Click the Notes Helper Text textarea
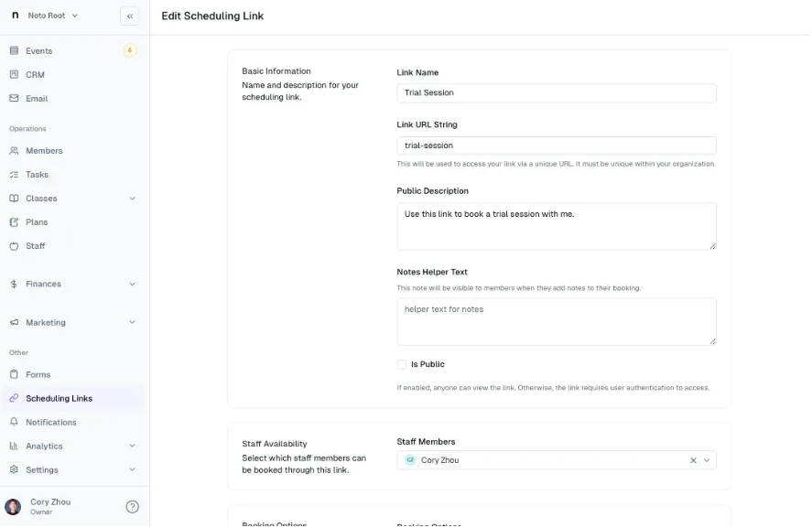The width and height of the screenshot is (812, 528). click(x=557, y=321)
